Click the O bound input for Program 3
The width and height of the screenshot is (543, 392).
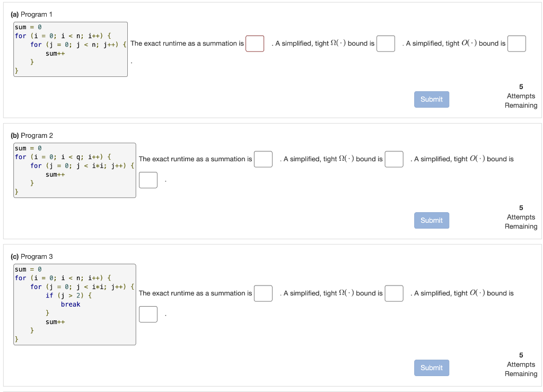148,314
